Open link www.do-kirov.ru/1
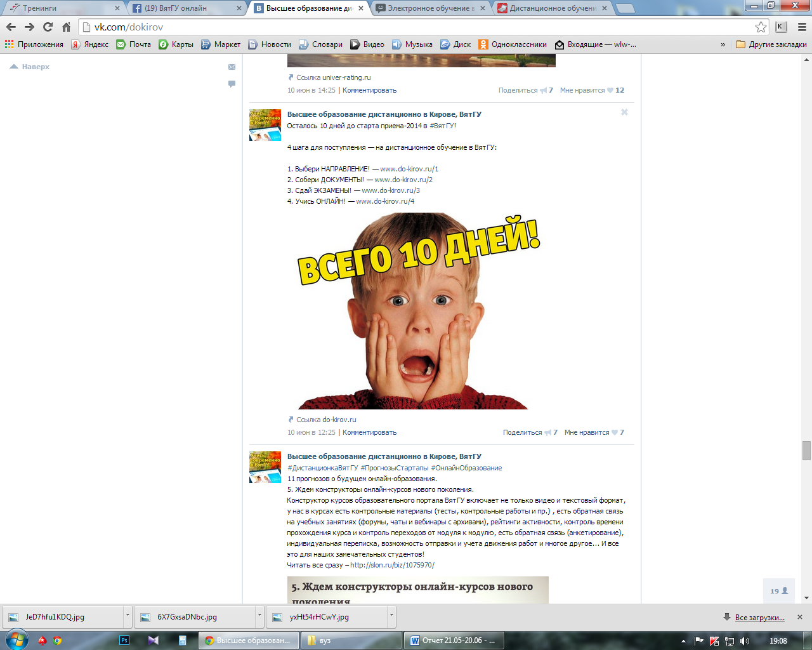 pos(409,169)
